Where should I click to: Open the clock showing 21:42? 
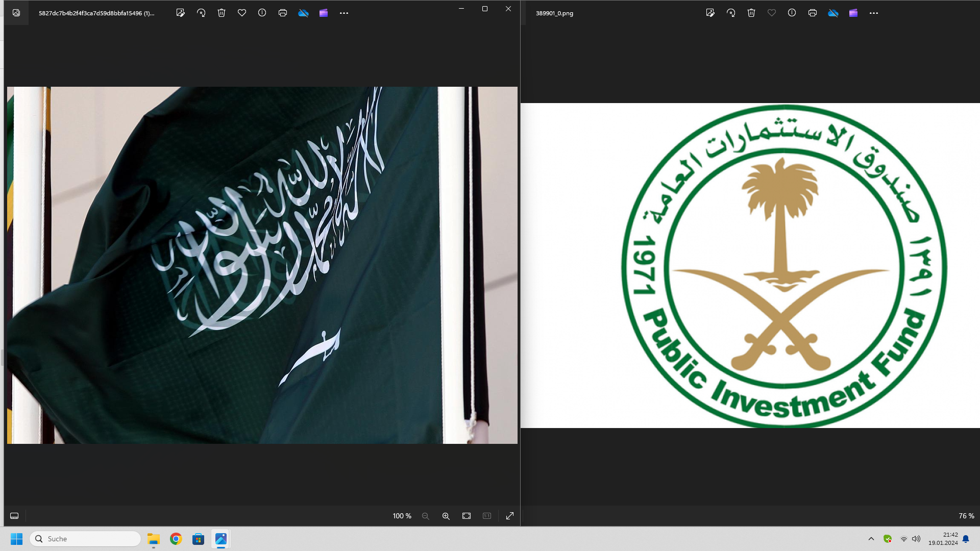point(943,539)
